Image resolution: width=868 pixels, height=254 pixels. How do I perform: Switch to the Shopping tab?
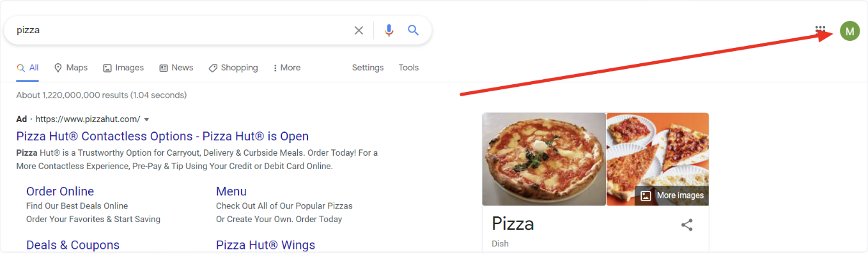tap(233, 68)
